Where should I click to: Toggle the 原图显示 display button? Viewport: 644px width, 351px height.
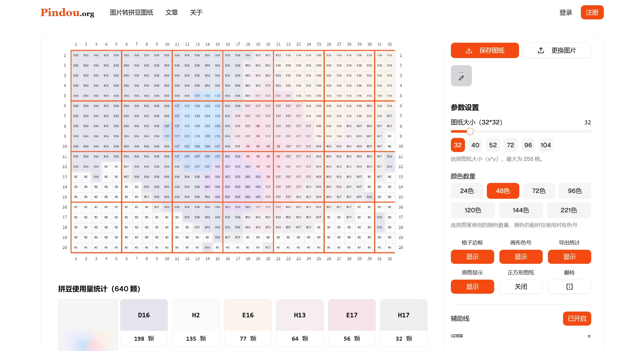(x=472, y=287)
